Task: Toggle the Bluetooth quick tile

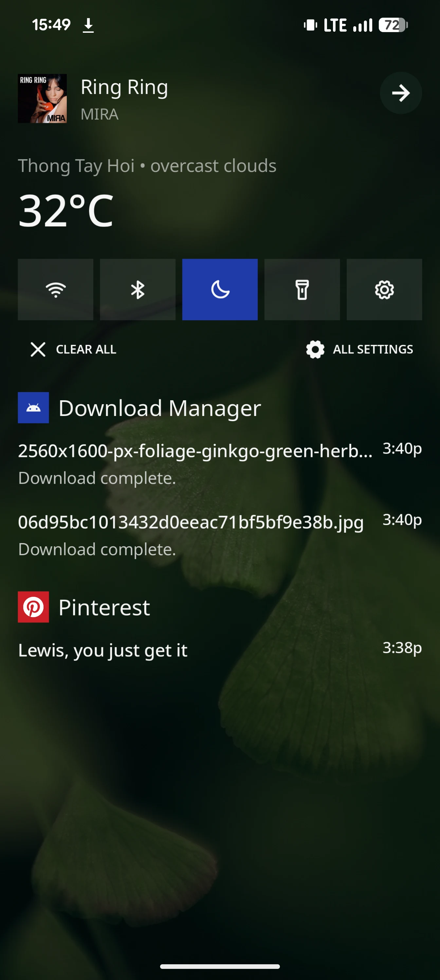Action: click(x=138, y=290)
